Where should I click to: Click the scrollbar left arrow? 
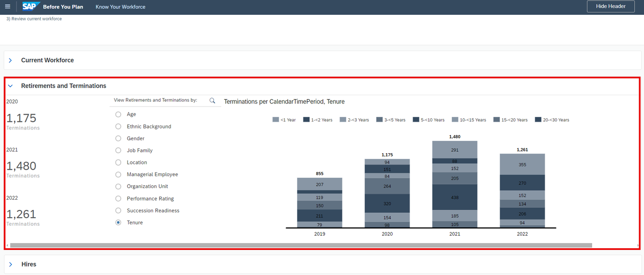tap(7, 245)
